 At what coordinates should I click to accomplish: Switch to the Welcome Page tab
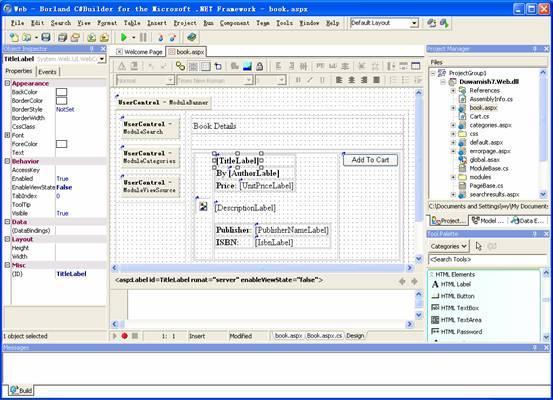click(x=140, y=52)
